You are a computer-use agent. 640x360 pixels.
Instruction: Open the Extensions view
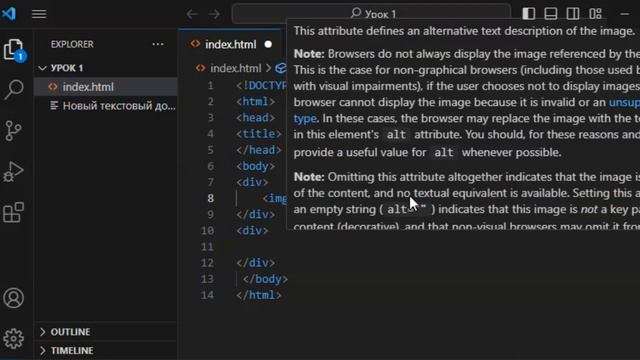tap(13, 212)
